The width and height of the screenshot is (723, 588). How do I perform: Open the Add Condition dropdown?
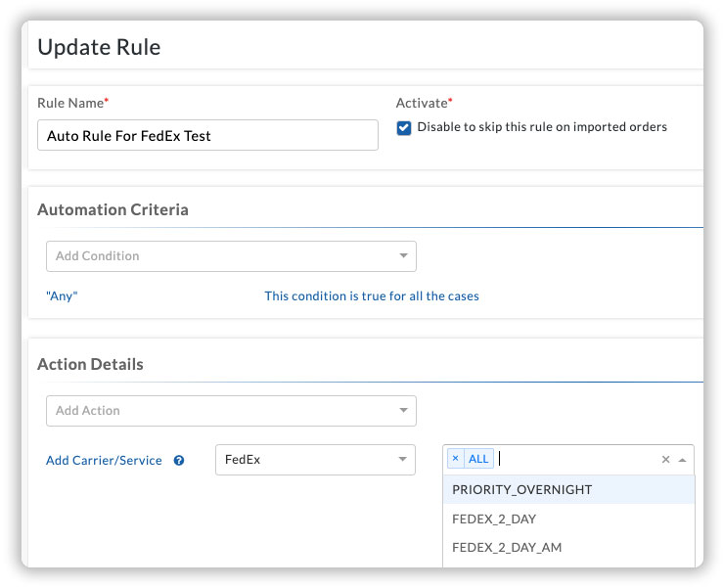point(231,256)
